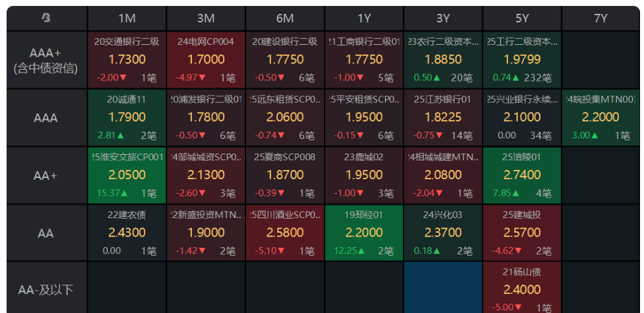The height and width of the screenshot is (313, 644).
Task: Open the 21砀山债 bond cell
Action: [522, 288]
